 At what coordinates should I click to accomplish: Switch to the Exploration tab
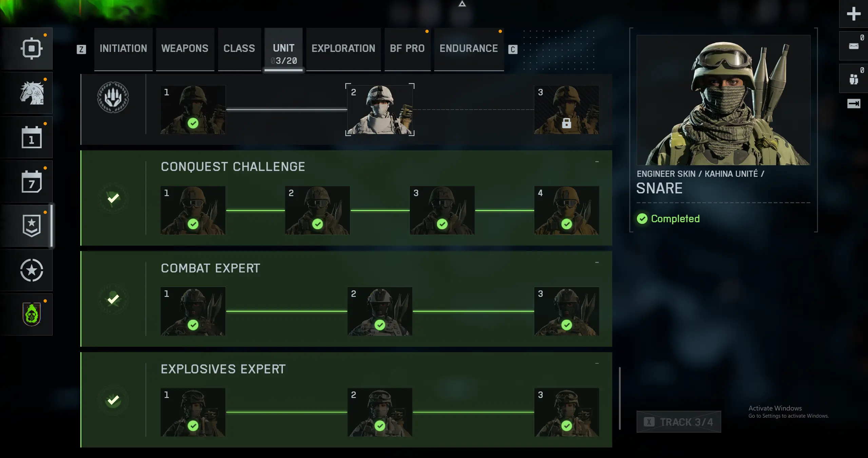[x=343, y=49]
